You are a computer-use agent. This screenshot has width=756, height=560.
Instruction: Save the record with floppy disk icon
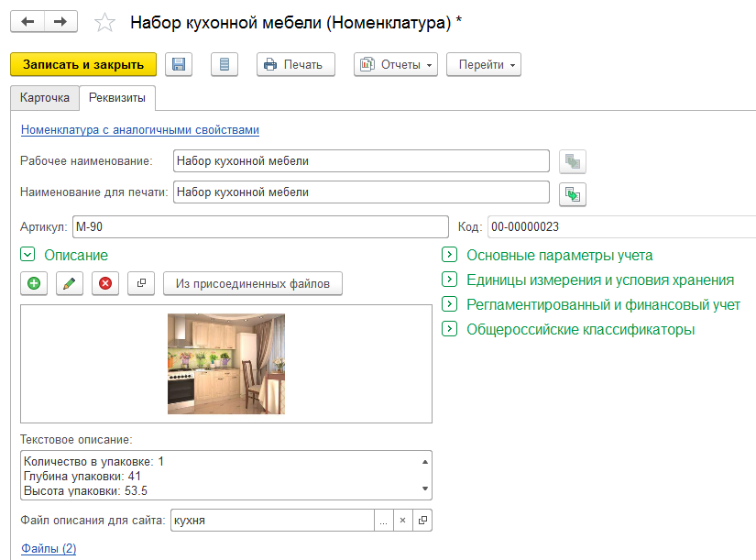[x=179, y=64]
